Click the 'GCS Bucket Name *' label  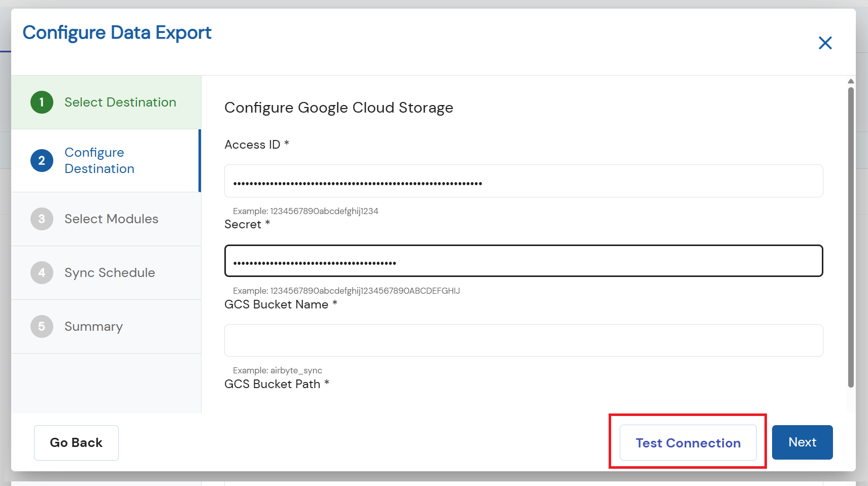281,304
